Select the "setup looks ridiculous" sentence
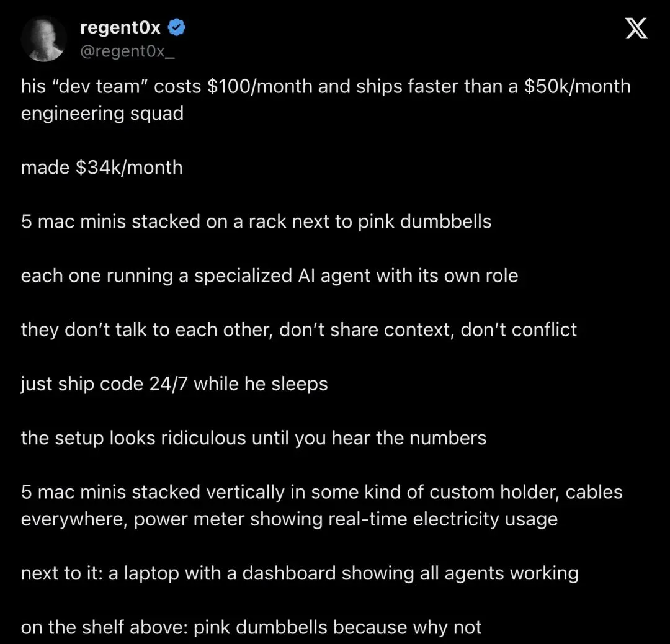Viewport: 670px width, 644px height. pos(253,438)
